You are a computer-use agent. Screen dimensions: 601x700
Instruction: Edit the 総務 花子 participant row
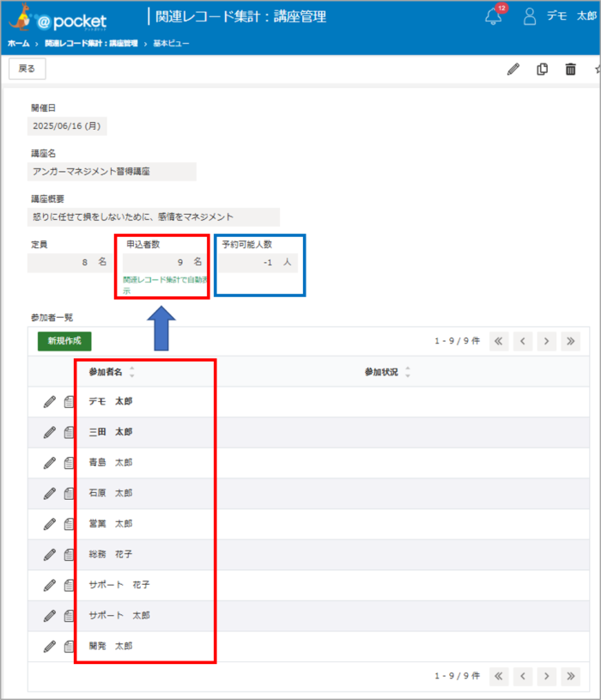pyautogui.click(x=50, y=555)
